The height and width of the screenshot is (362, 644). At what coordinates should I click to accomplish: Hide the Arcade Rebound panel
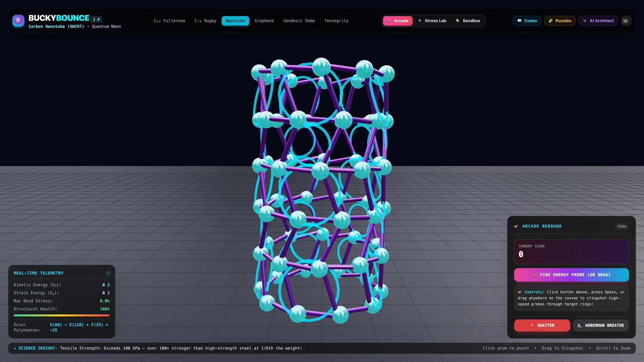click(x=622, y=226)
